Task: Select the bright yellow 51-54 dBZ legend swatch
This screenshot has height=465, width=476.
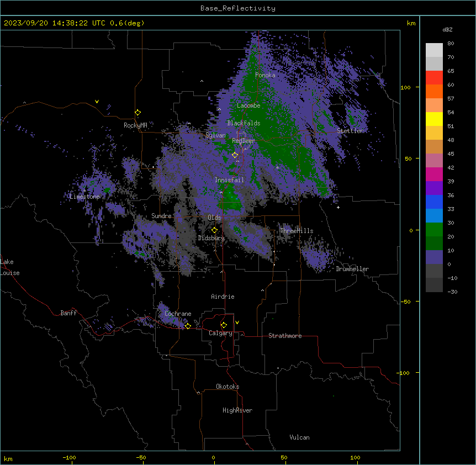Action: [434, 119]
